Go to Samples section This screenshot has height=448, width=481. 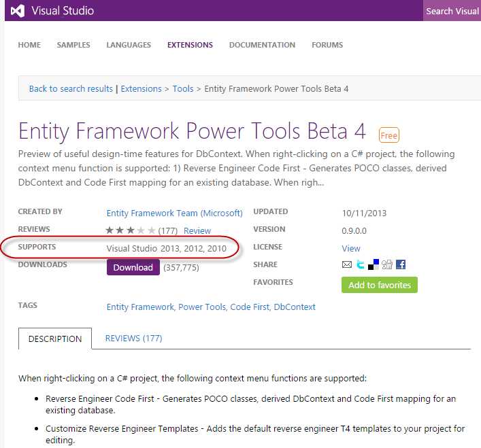tap(73, 45)
